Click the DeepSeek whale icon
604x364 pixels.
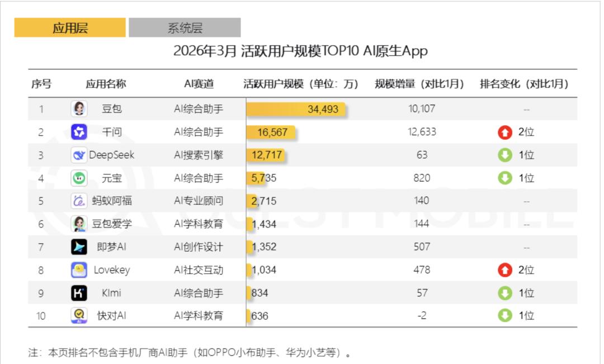click(79, 155)
